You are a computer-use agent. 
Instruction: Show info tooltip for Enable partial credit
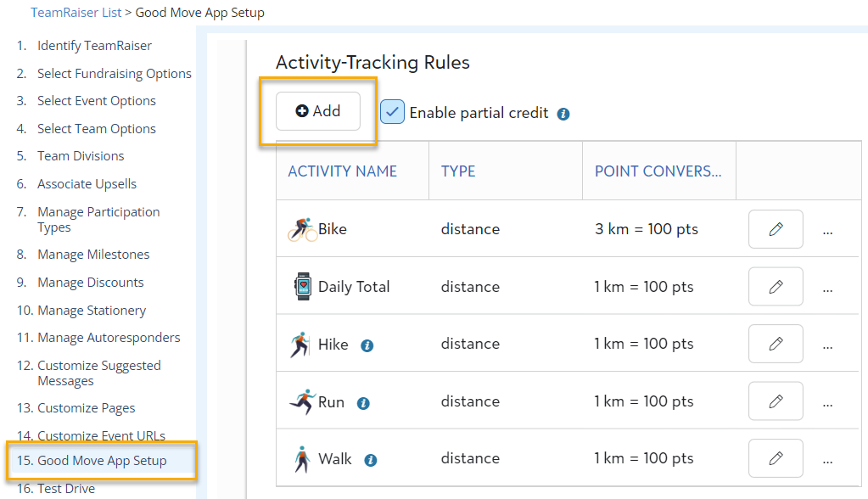point(563,114)
